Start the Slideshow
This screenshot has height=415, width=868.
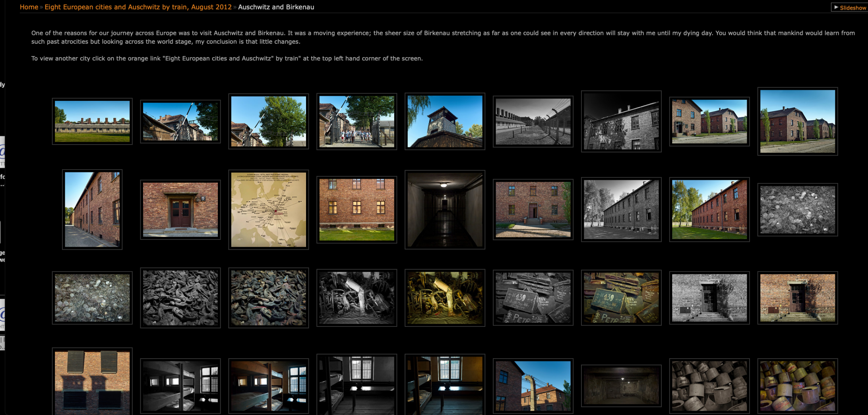(x=850, y=8)
